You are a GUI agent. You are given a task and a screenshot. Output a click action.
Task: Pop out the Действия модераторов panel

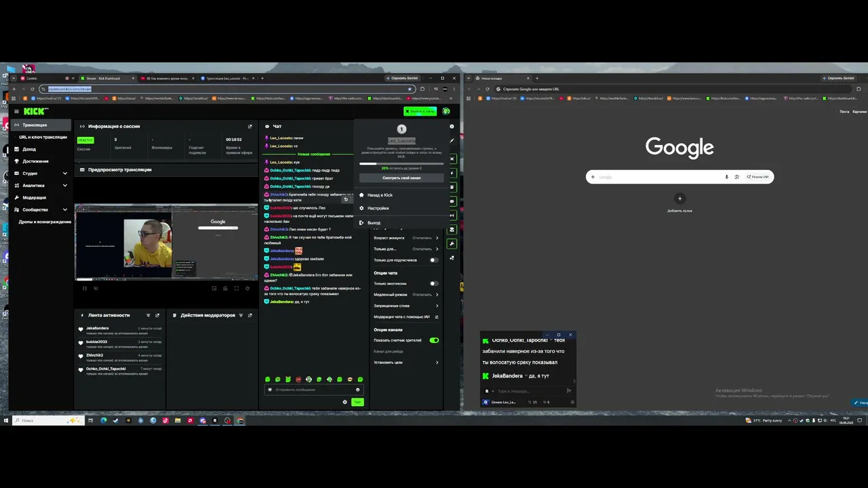click(250, 315)
